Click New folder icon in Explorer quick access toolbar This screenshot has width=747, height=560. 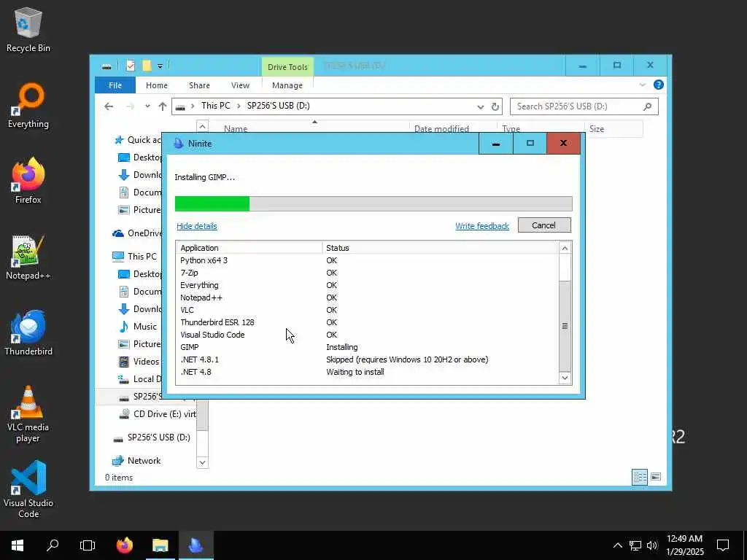(x=147, y=66)
